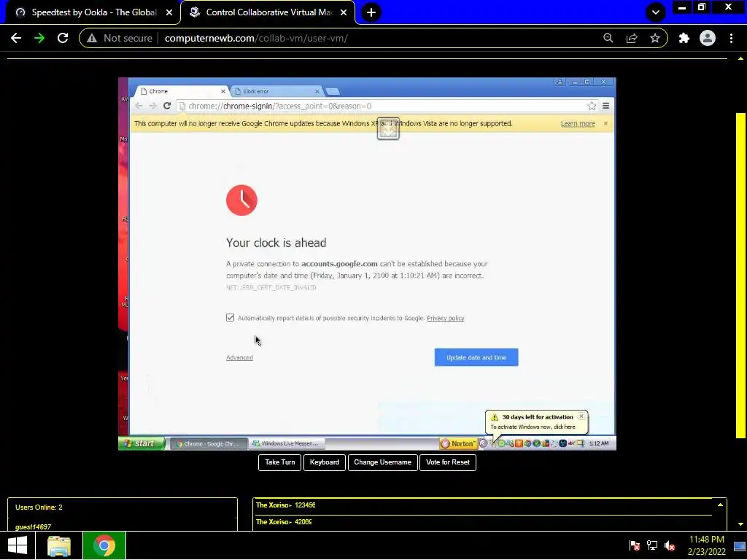Screen dimensions: 747x560
Task: Open a new tab with plus button
Action: (x=371, y=12)
